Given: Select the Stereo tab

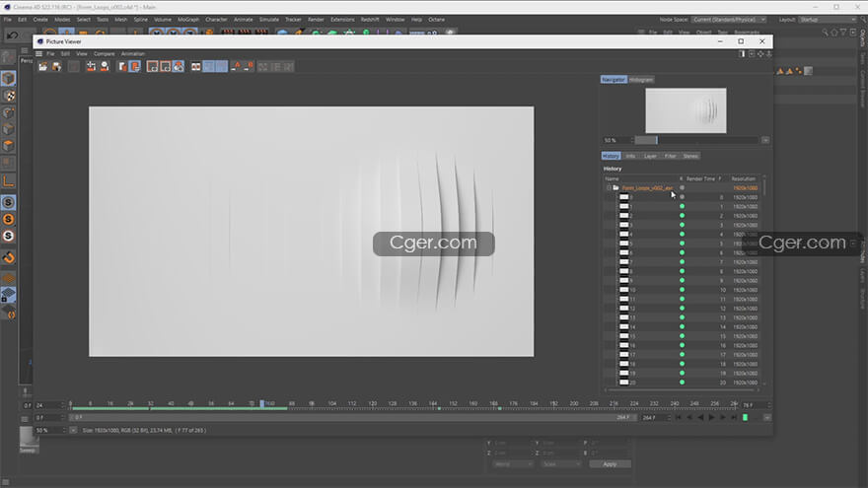Looking at the screenshot, I should tap(690, 156).
